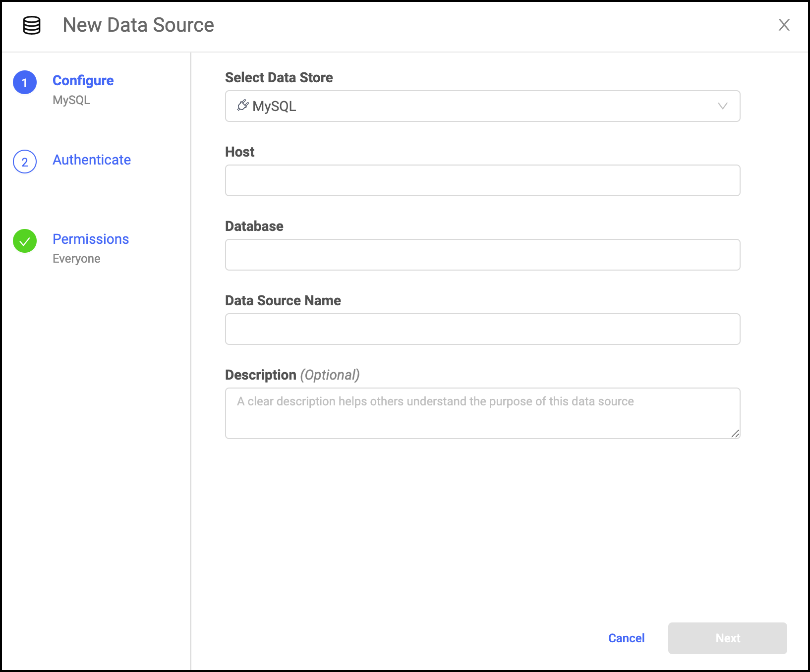The height and width of the screenshot is (672, 810).
Task: Click the step 1 circle icon
Action: 25,82
